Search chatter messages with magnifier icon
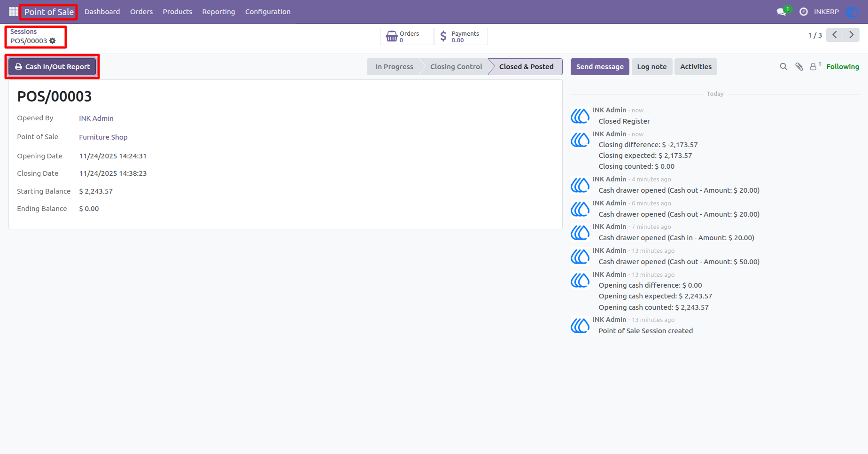This screenshot has height=454, width=868. (x=783, y=67)
